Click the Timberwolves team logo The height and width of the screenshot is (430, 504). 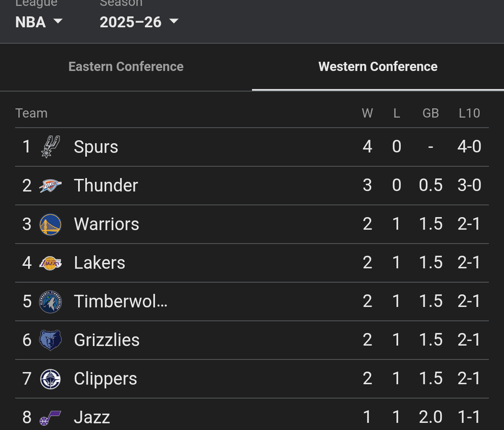pos(50,301)
